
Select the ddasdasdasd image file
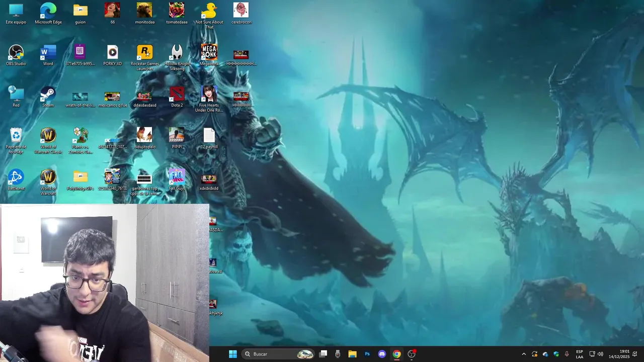[x=144, y=99]
